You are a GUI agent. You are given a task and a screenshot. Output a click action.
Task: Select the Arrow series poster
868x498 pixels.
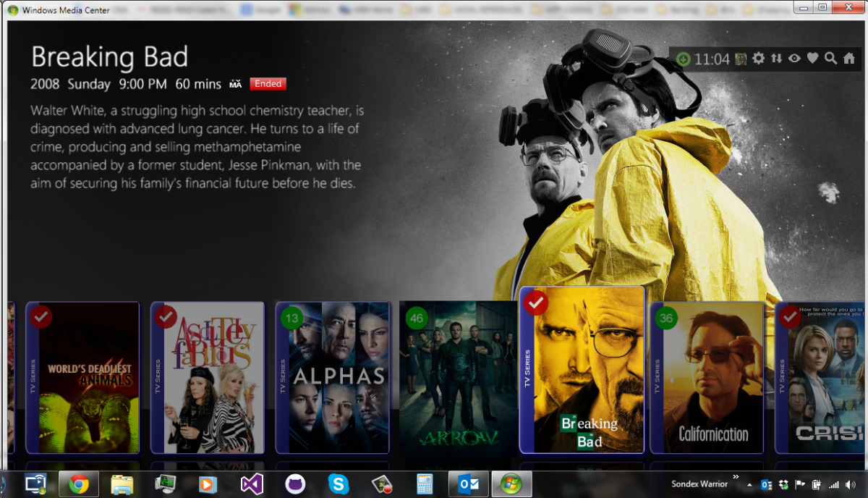(457, 378)
